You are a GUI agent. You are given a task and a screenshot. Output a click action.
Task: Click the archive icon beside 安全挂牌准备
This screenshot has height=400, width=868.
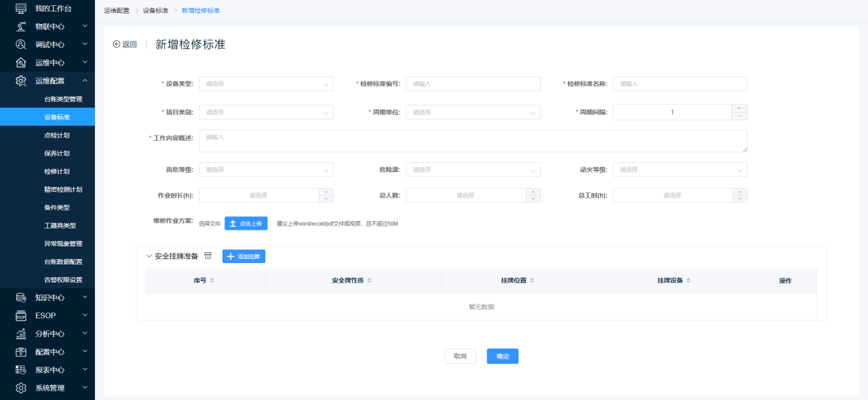click(208, 256)
